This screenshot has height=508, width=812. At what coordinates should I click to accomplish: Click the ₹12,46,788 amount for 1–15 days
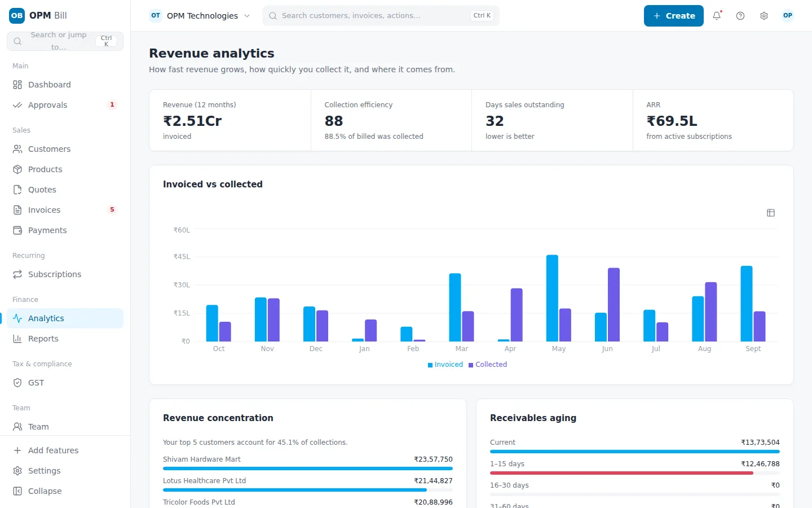tap(760, 464)
